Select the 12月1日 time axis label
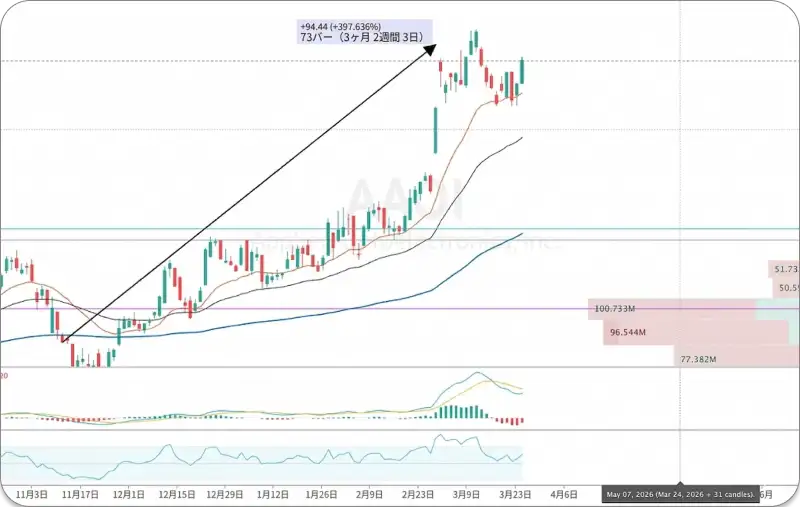800x507 pixels. 128,494
